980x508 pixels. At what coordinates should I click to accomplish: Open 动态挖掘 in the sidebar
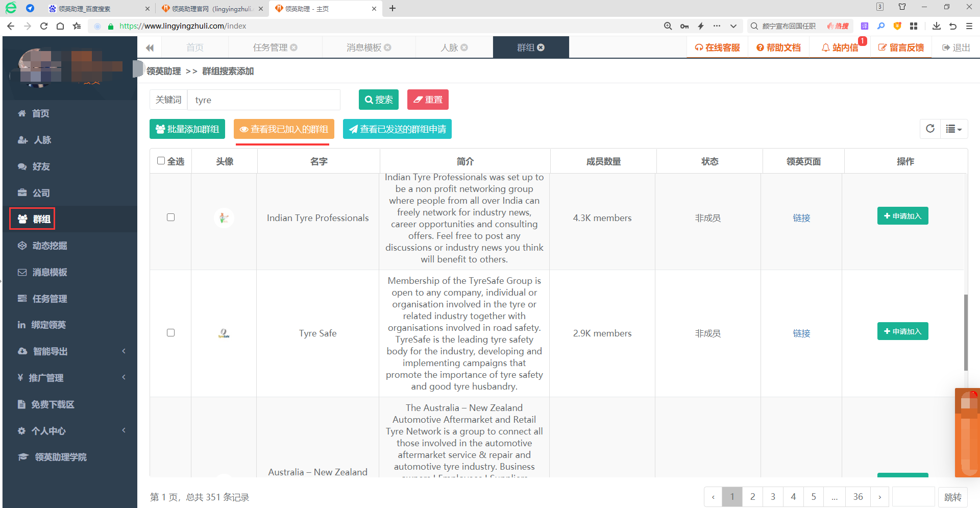pyautogui.click(x=50, y=246)
